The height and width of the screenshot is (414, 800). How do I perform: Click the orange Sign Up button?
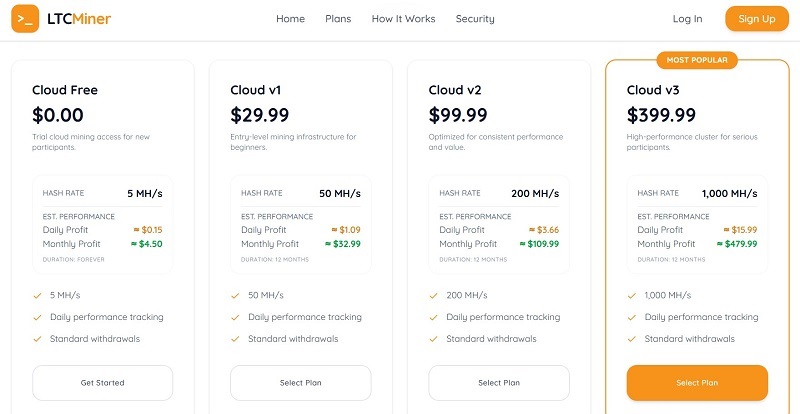[757, 19]
